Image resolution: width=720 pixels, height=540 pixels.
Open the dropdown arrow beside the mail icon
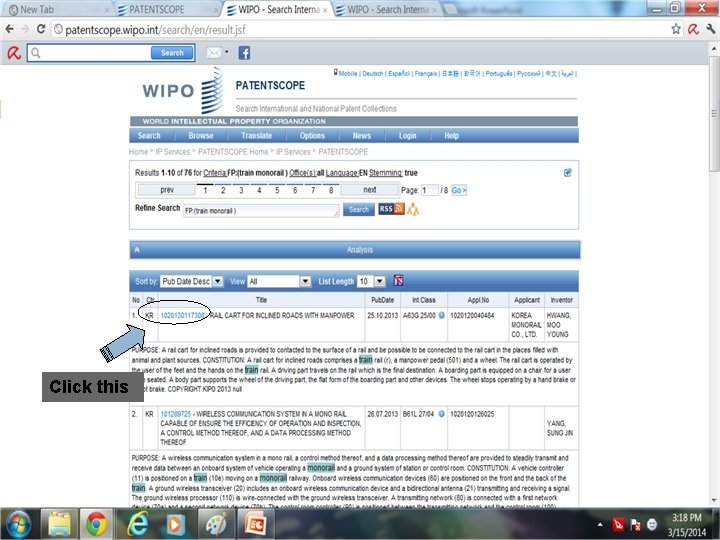[227, 52]
